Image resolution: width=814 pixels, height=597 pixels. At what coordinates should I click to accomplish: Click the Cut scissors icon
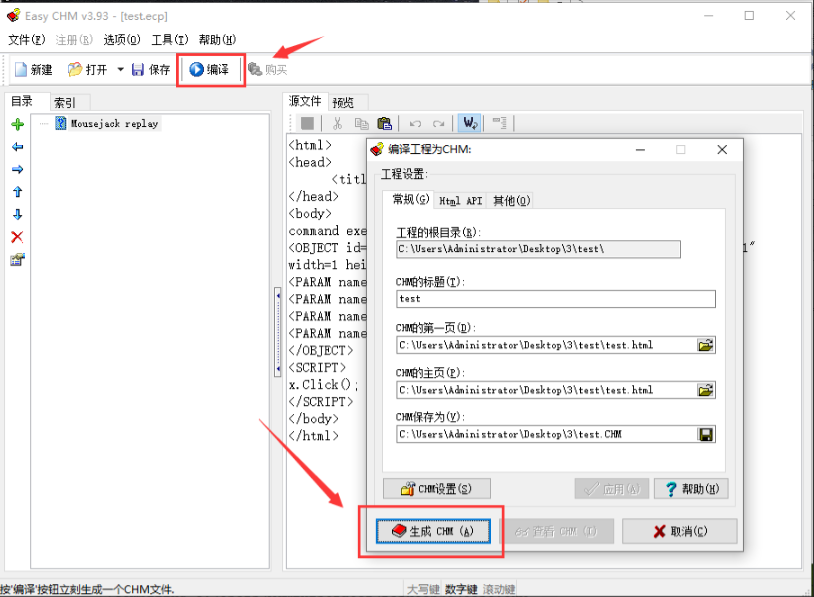pos(337,123)
